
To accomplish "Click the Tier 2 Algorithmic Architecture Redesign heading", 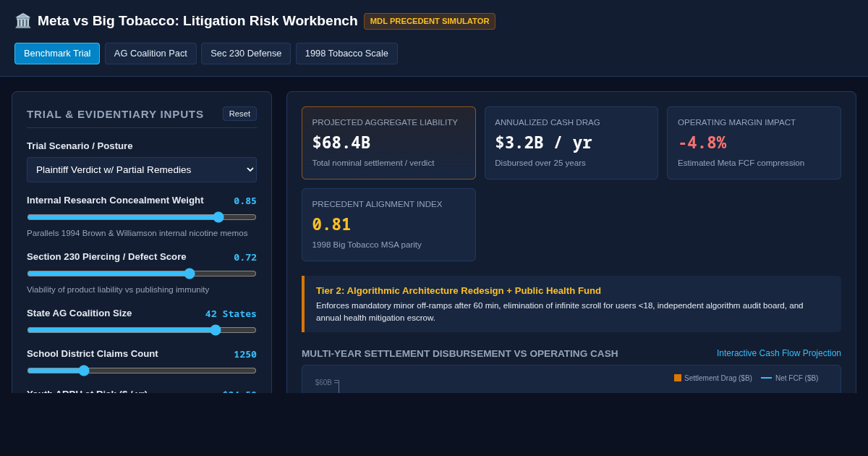I will click(x=459, y=290).
